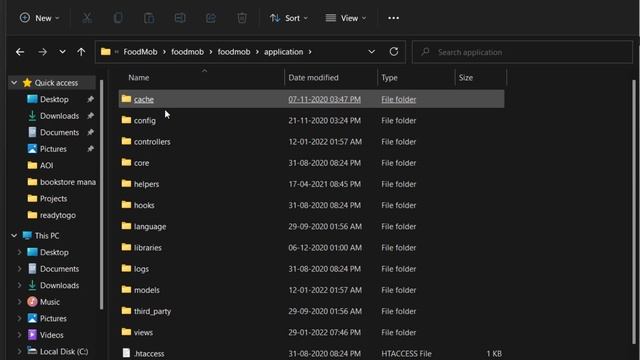Expand the chevron after application breadcrumb
Screen dimensions: 640x360
pos(310,52)
